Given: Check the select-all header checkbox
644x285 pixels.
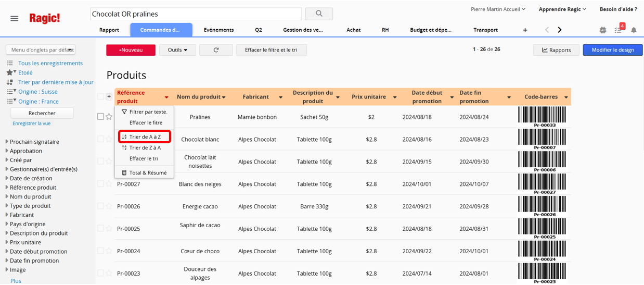Looking at the screenshot, I should tap(100, 96).
